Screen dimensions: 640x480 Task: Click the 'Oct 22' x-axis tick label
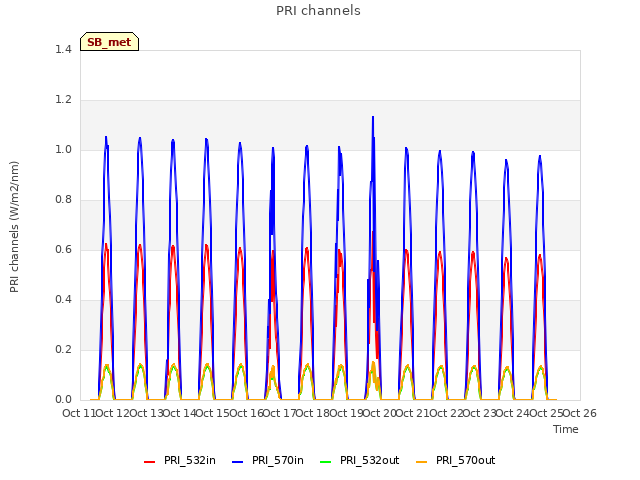[x=446, y=413]
